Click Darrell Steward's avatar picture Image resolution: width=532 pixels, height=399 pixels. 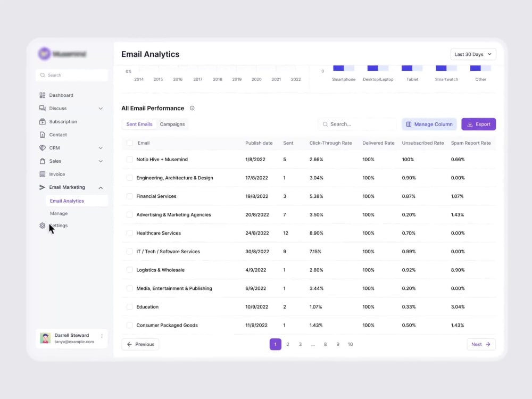point(45,338)
